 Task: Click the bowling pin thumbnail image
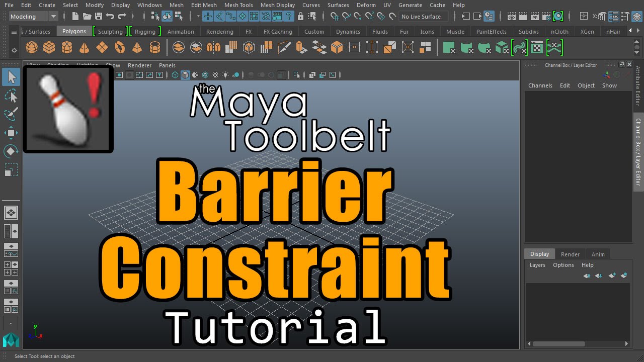point(68,109)
